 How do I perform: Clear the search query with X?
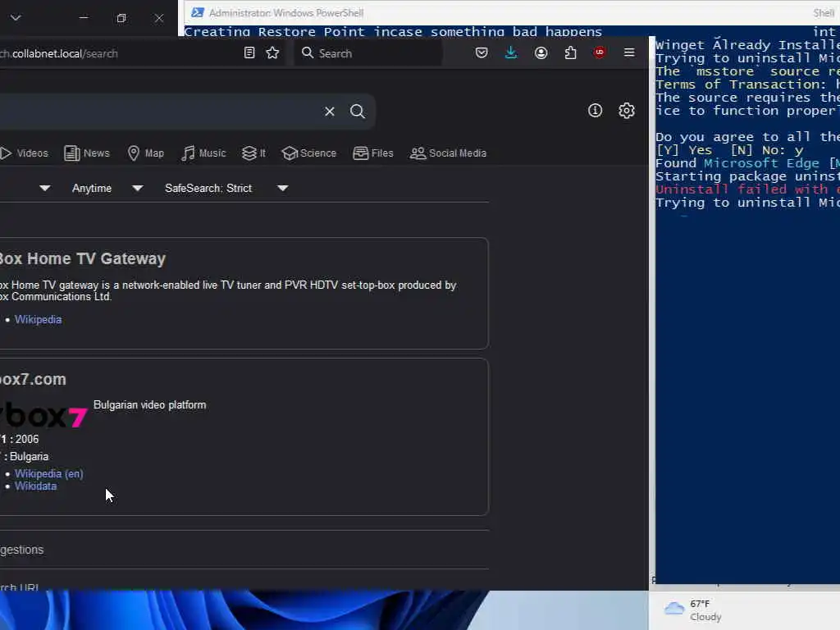[330, 112]
